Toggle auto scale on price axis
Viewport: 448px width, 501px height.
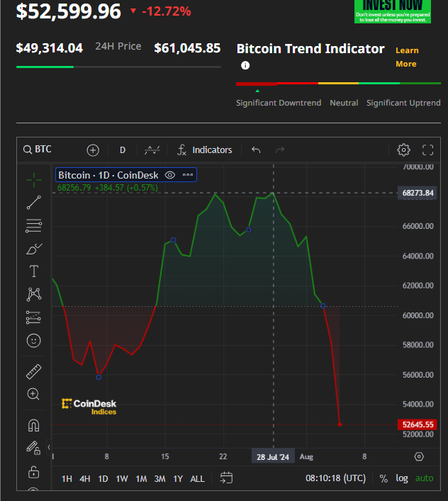pyautogui.click(x=424, y=478)
